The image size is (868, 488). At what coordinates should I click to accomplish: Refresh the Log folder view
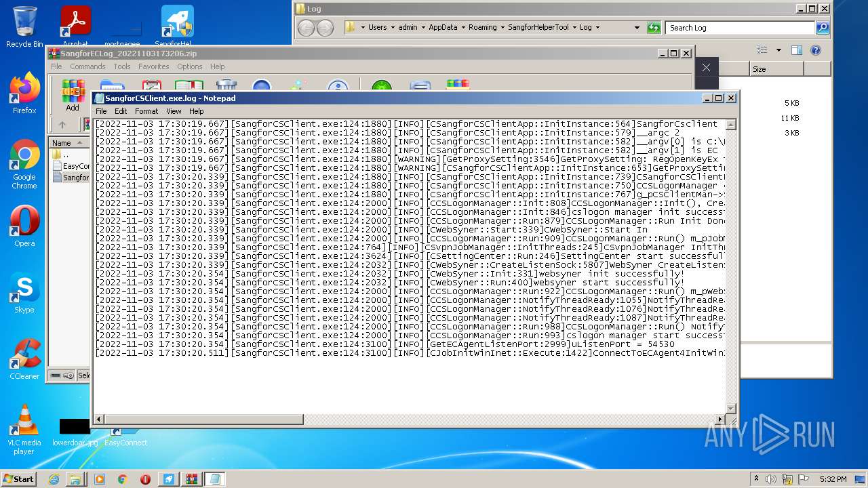click(x=654, y=28)
